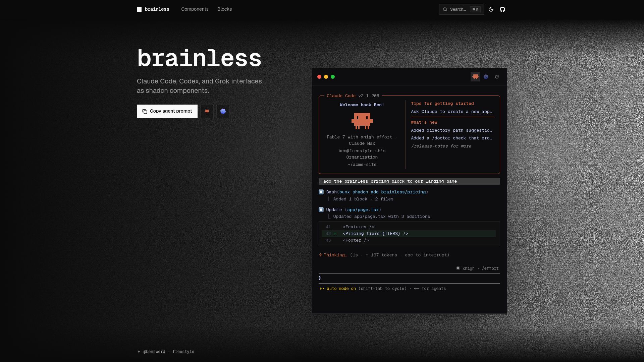Click the ⌘K shortcut badge in search
The width and height of the screenshot is (644, 362).
pyautogui.click(x=475, y=9)
